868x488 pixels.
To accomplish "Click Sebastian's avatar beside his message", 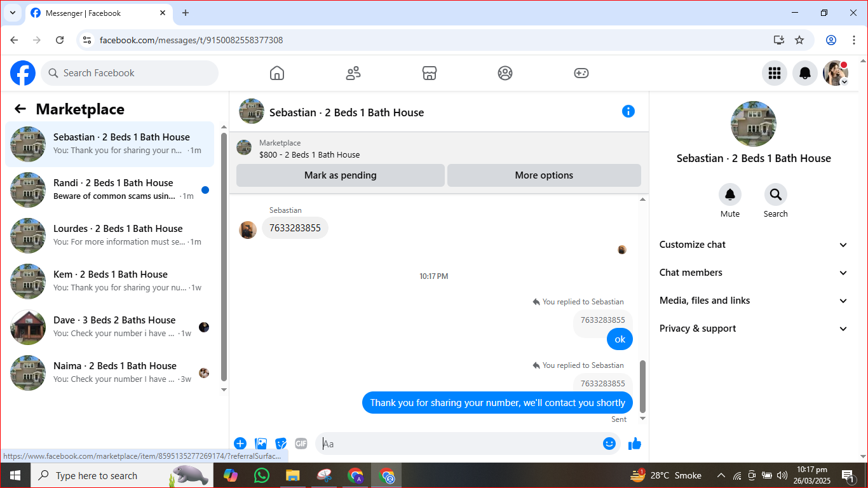I will click(x=248, y=230).
